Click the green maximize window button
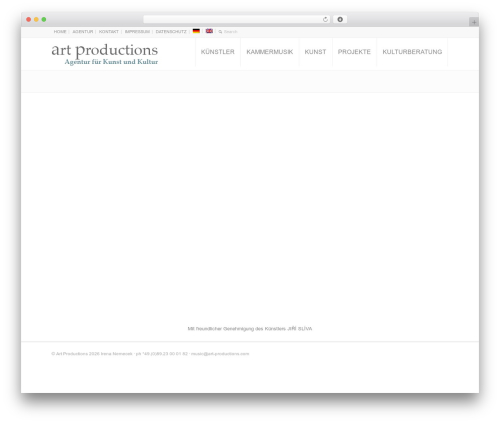The width and height of the screenshot is (500, 423). coord(44,19)
